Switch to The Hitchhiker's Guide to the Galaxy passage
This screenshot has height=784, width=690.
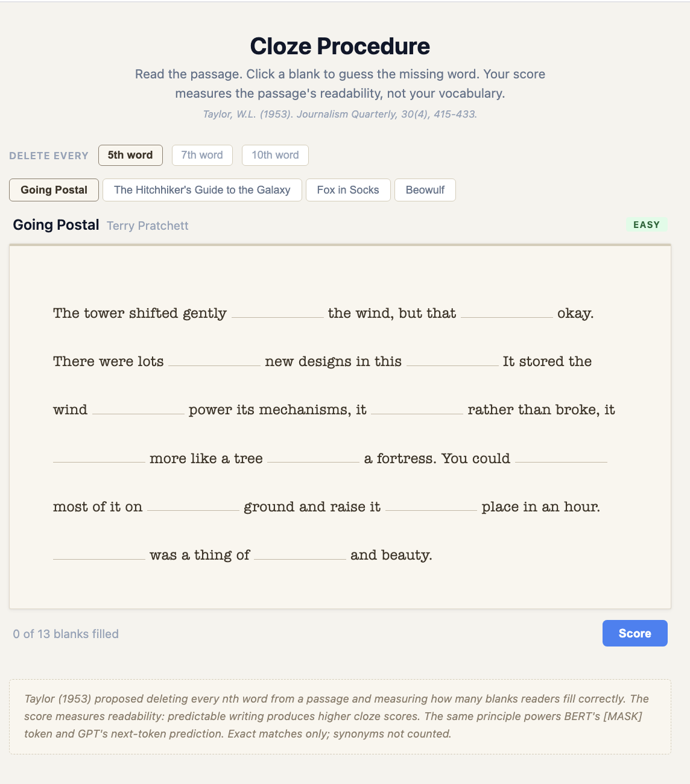point(202,189)
